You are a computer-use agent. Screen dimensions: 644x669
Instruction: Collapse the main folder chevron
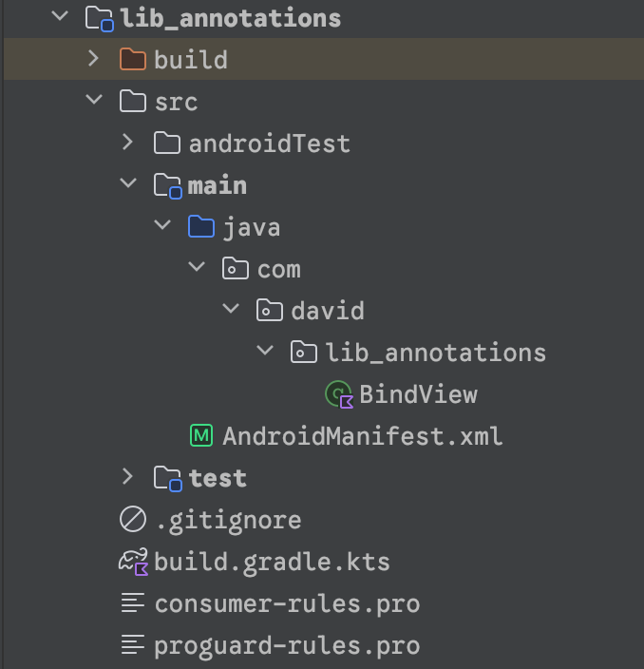(x=128, y=184)
